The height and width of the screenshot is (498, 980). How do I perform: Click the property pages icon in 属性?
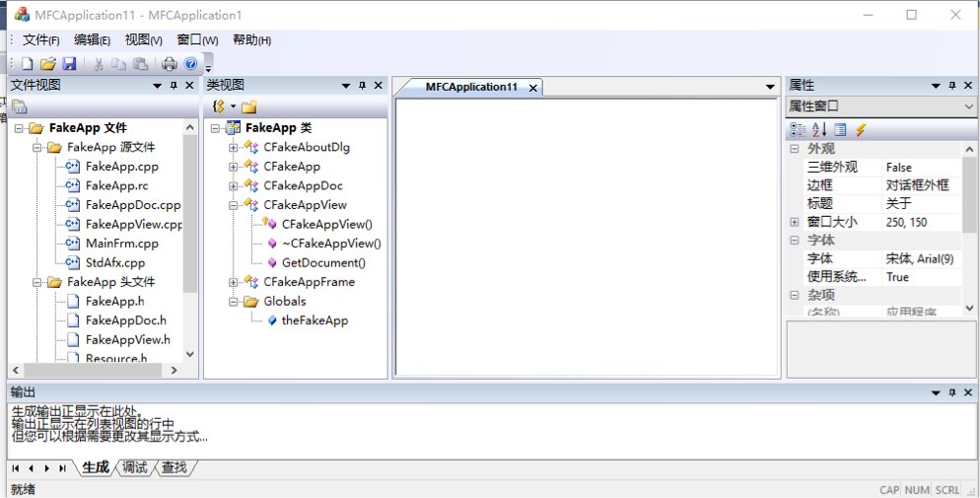click(841, 129)
